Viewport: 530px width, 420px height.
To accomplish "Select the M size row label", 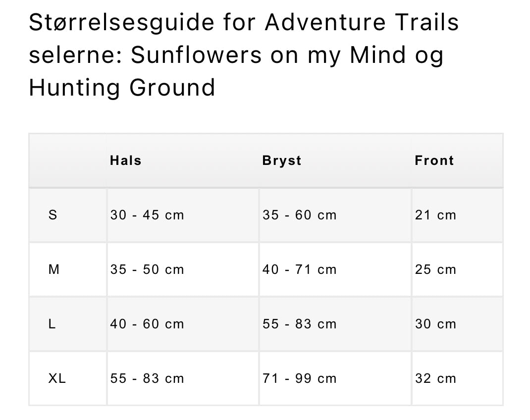I will click(54, 269).
